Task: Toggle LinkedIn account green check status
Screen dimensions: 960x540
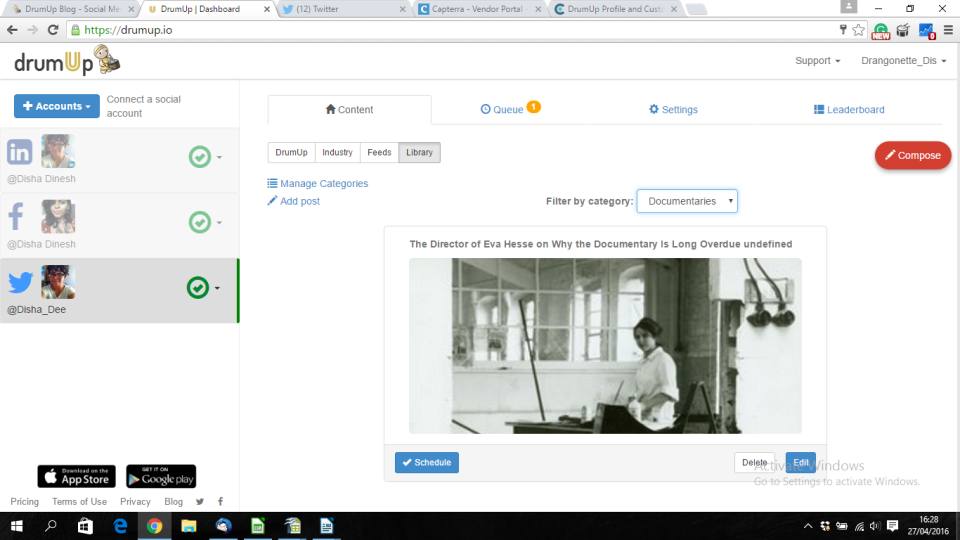Action: tap(200, 157)
